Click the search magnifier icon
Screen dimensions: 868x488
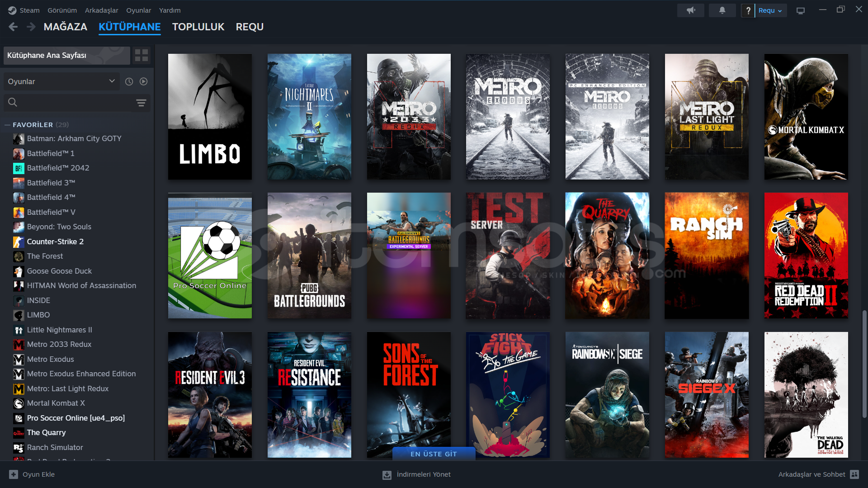[x=13, y=103]
